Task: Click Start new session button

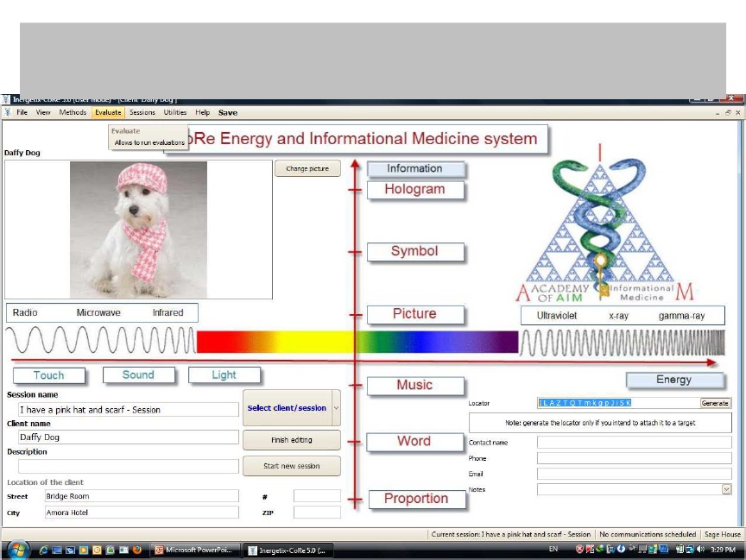Action: (292, 466)
